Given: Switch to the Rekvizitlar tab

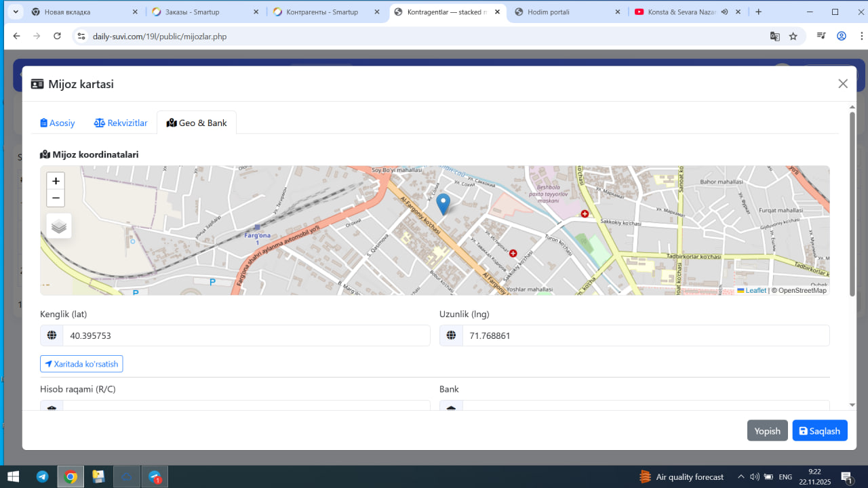Looking at the screenshot, I should click(121, 123).
